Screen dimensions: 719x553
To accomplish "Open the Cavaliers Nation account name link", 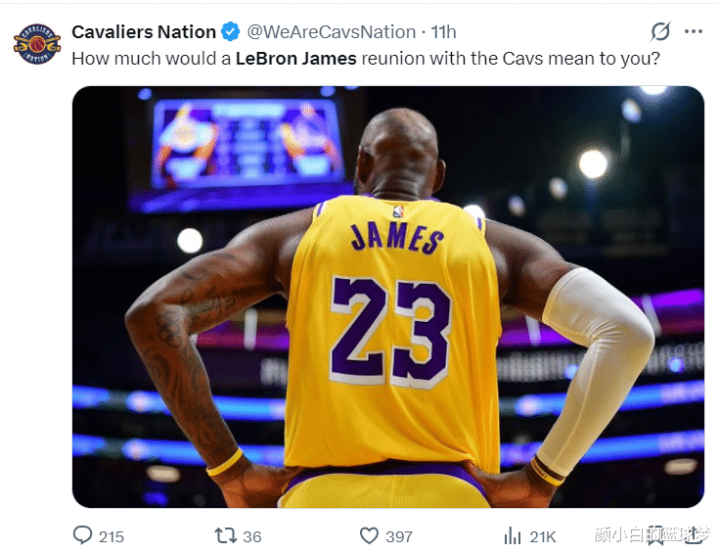I will (x=144, y=32).
